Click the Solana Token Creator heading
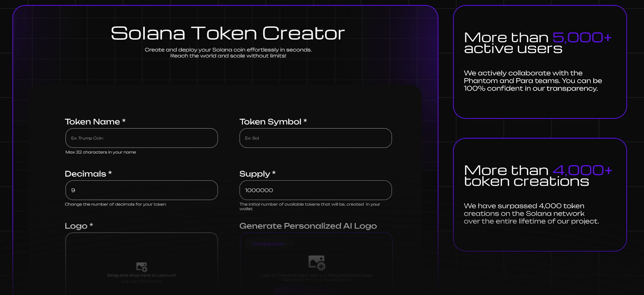This screenshot has width=644, height=295. pos(228,33)
